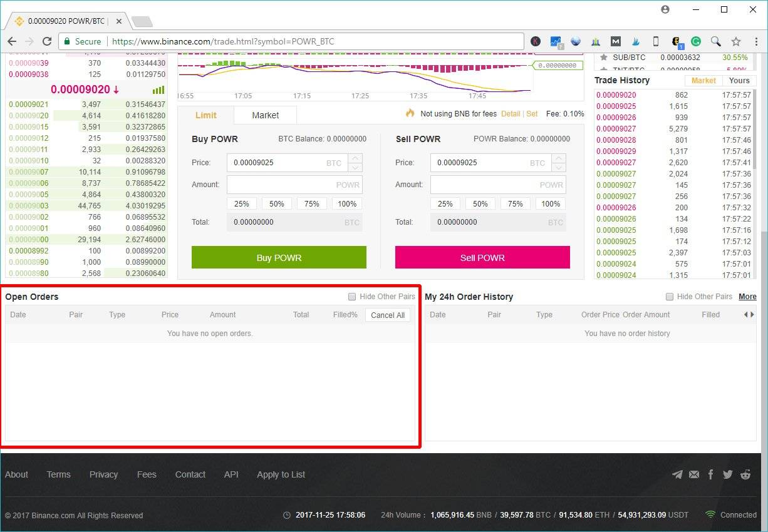Image resolution: width=768 pixels, height=532 pixels.
Task: Click the left arrow in Order History header
Action: [745, 314]
